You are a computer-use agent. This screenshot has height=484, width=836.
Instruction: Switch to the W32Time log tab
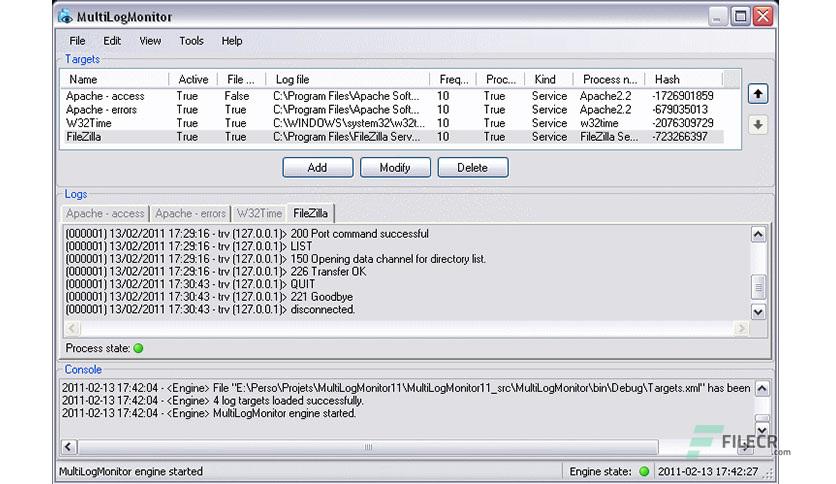point(259,214)
